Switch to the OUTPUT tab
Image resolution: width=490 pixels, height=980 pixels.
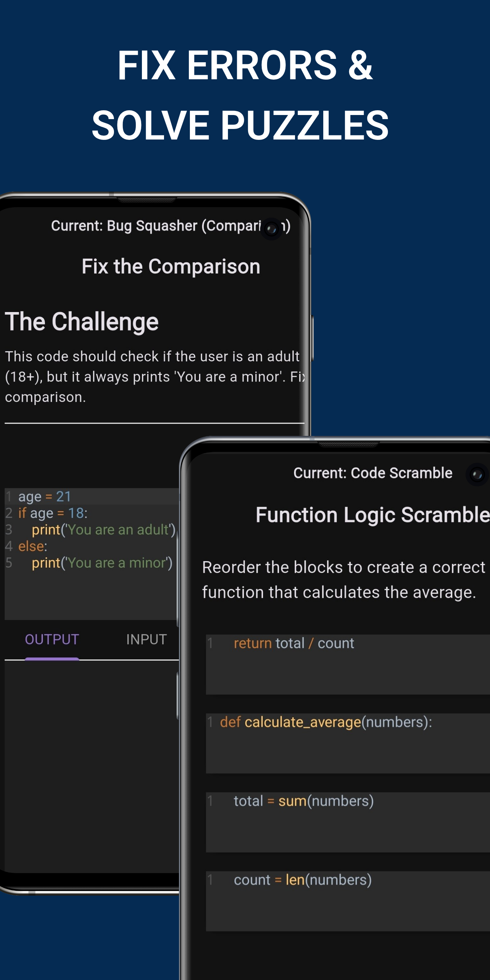click(52, 639)
